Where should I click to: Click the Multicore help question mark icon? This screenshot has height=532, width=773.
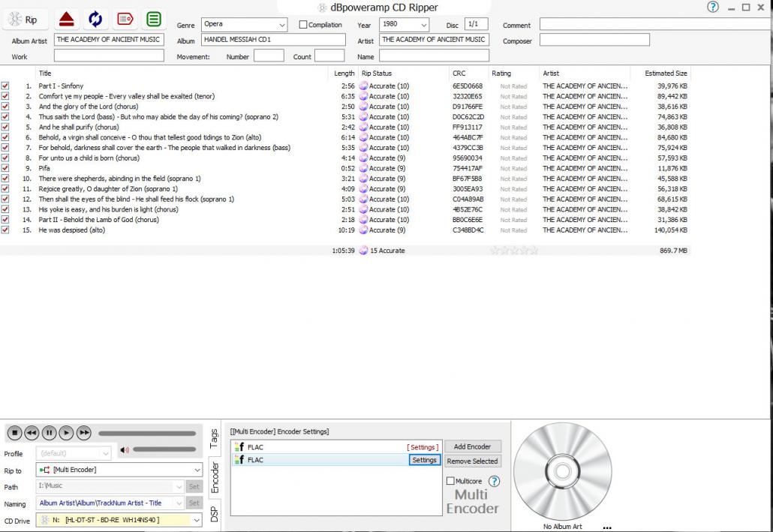coord(494,481)
